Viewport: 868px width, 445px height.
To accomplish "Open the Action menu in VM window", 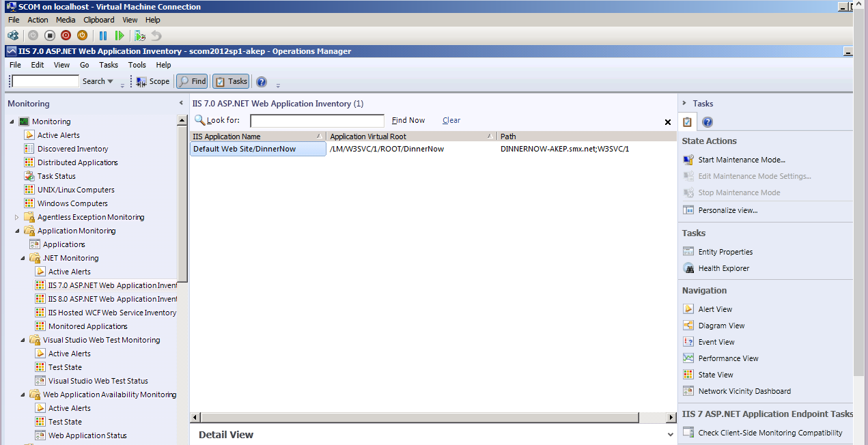I will [38, 20].
